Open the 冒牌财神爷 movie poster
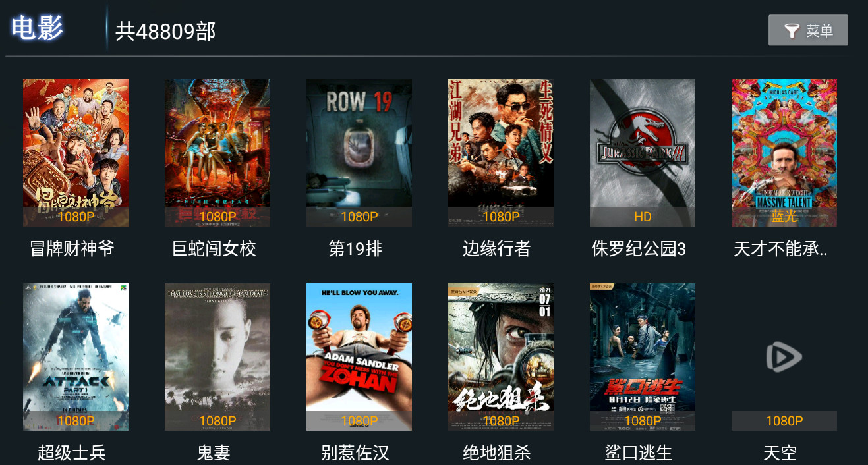The height and width of the screenshot is (465, 868). (x=76, y=153)
